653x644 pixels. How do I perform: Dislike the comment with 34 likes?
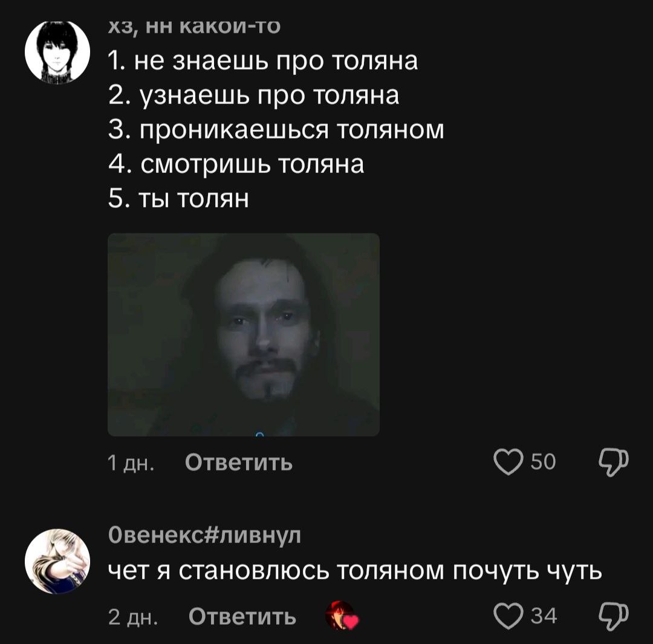pyautogui.click(x=614, y=616)
